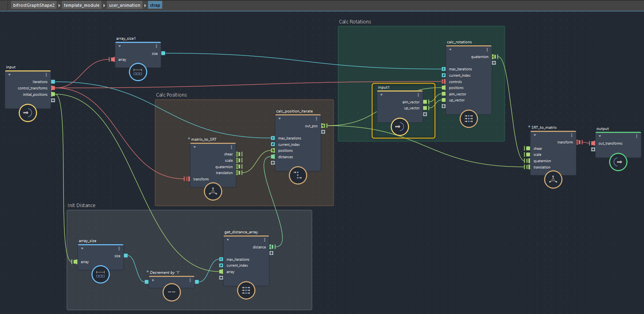Click the input node arrow icon
The width and height of the screenshot is (644, 314).
(x=28, y=113)
